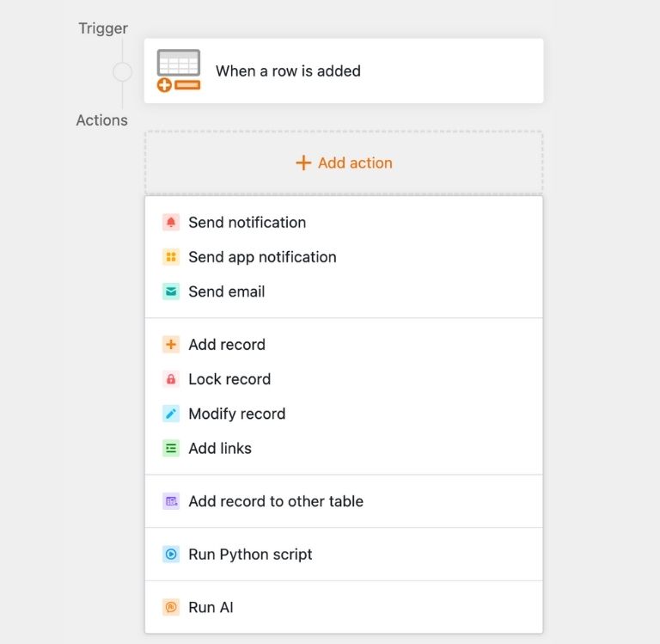Image resolution: width=660 pixels, height=644 pixels.
Task: Click the table icon on the trigger card
Action: click(x=179, y=71)
